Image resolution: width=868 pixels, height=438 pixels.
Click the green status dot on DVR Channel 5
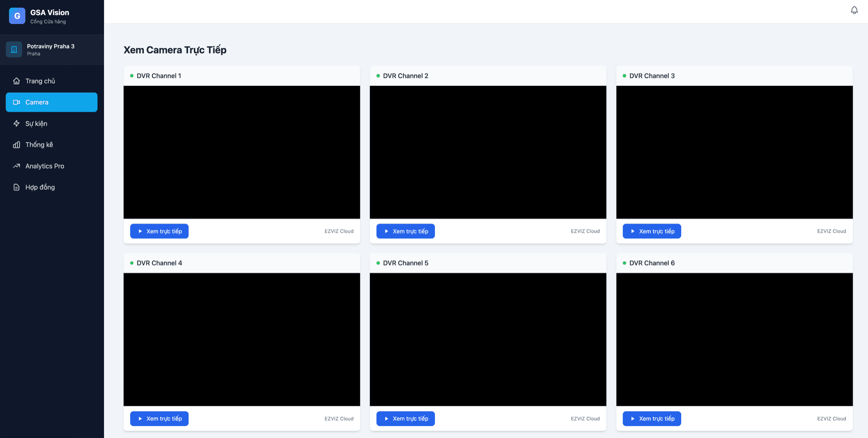click(378, 263)
